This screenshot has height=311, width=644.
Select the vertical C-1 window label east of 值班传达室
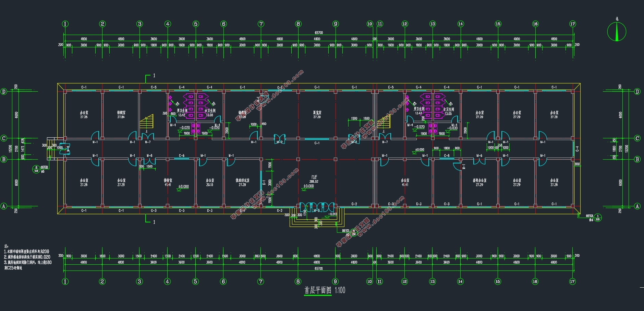click(264, 183)
